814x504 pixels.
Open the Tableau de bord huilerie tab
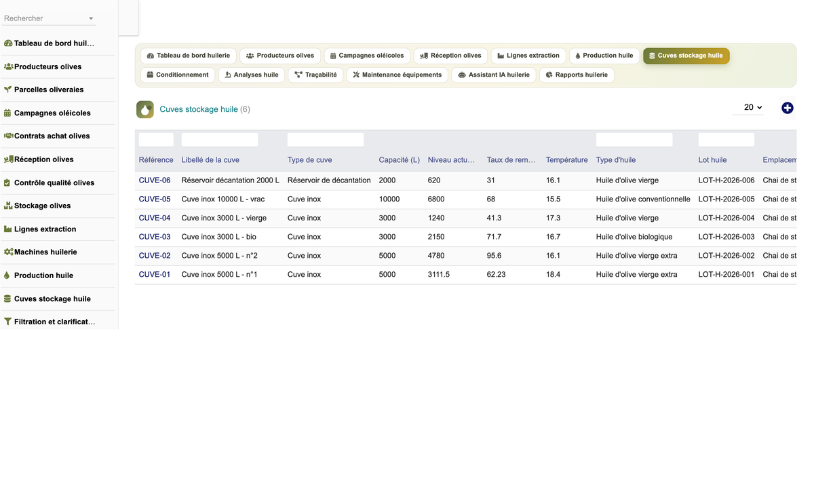pos(189,56)
